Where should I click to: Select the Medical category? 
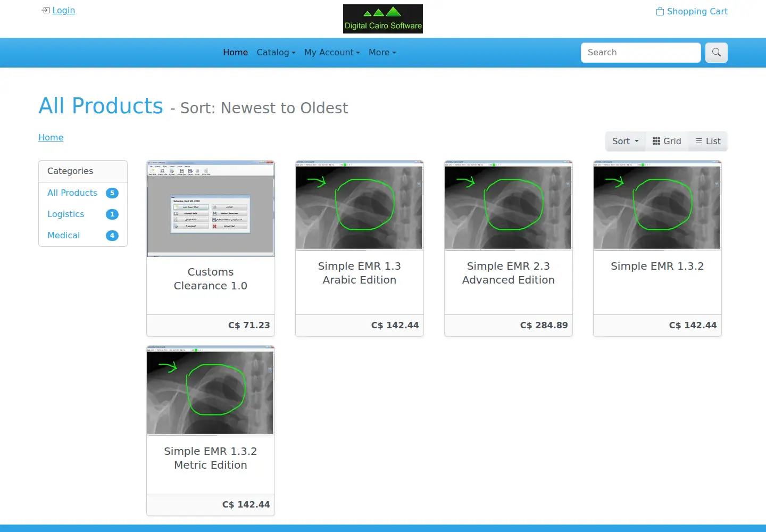pyautogui.click(x=63, y=235)
